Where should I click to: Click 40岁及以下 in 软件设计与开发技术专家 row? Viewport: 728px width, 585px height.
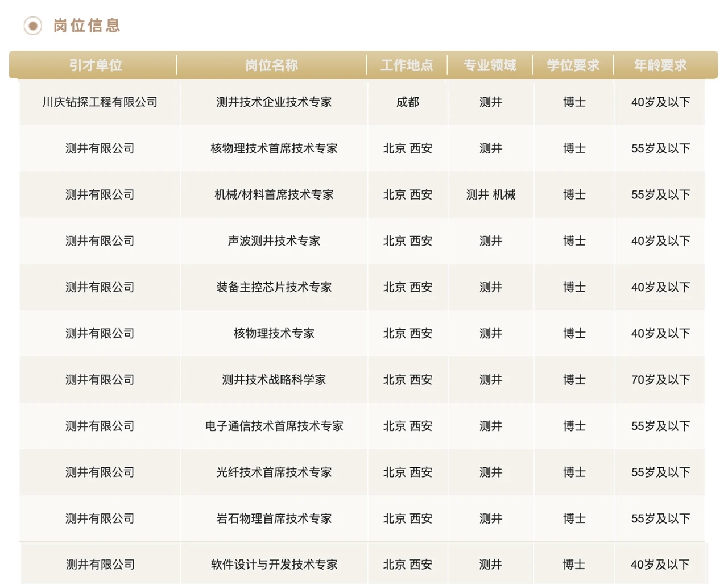point(660,565)
